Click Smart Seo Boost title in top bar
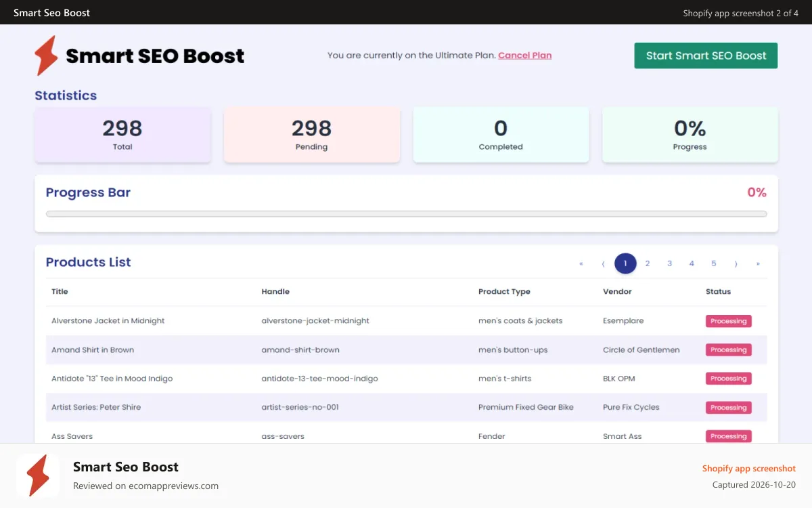The height and width of the screenshot is (508, 812). pos(51,13)
